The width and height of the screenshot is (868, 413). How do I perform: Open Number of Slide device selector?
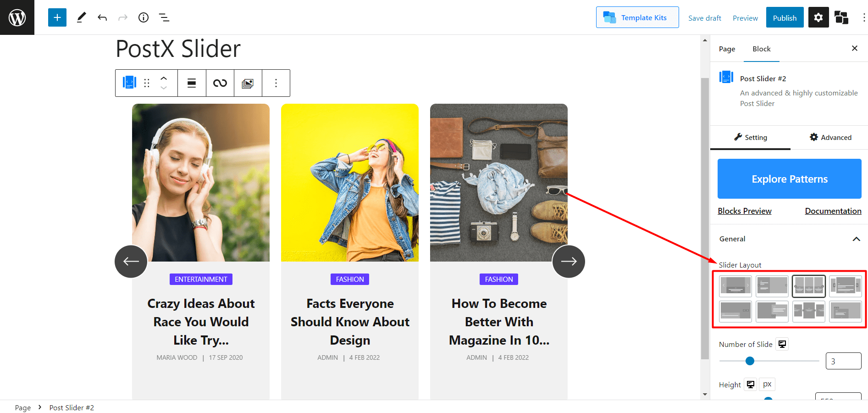click(782, 344)
